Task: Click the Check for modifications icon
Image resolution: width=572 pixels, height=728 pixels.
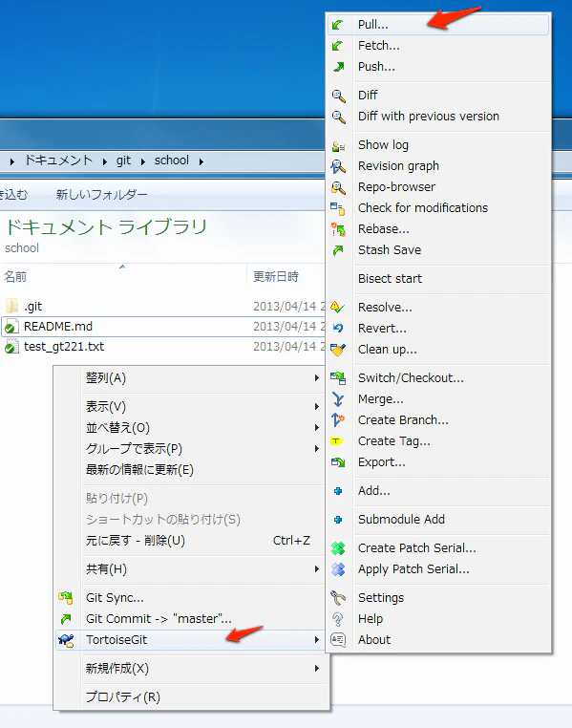Action: pos(338,208)
